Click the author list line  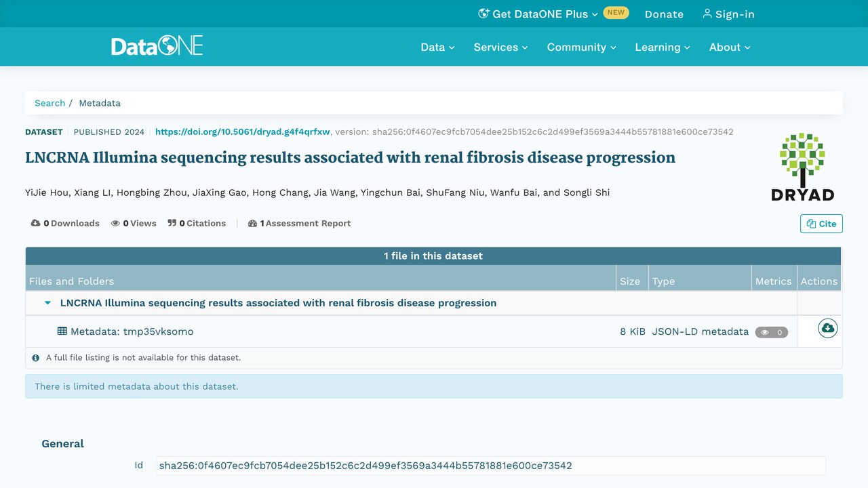click(x=317, y=192)
